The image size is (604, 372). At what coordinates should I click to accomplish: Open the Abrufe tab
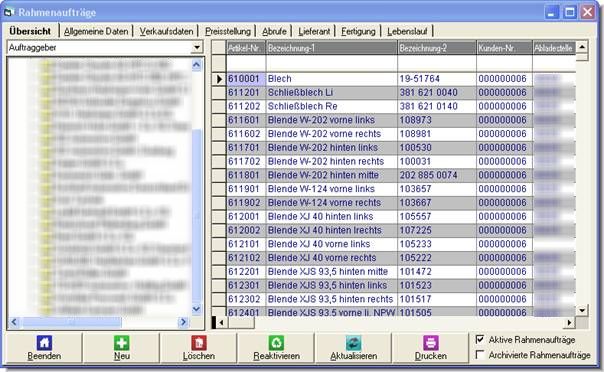[x=274, y=31]
